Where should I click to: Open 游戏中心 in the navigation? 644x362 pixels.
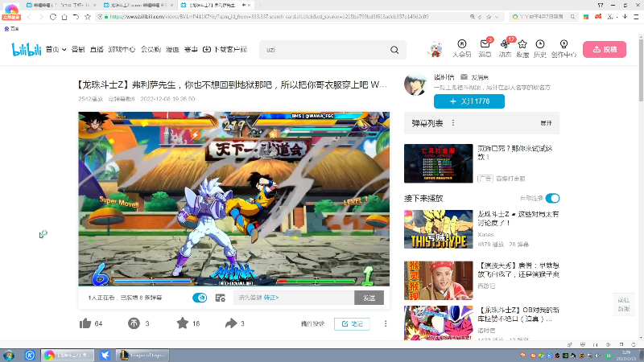click(122, 49)
